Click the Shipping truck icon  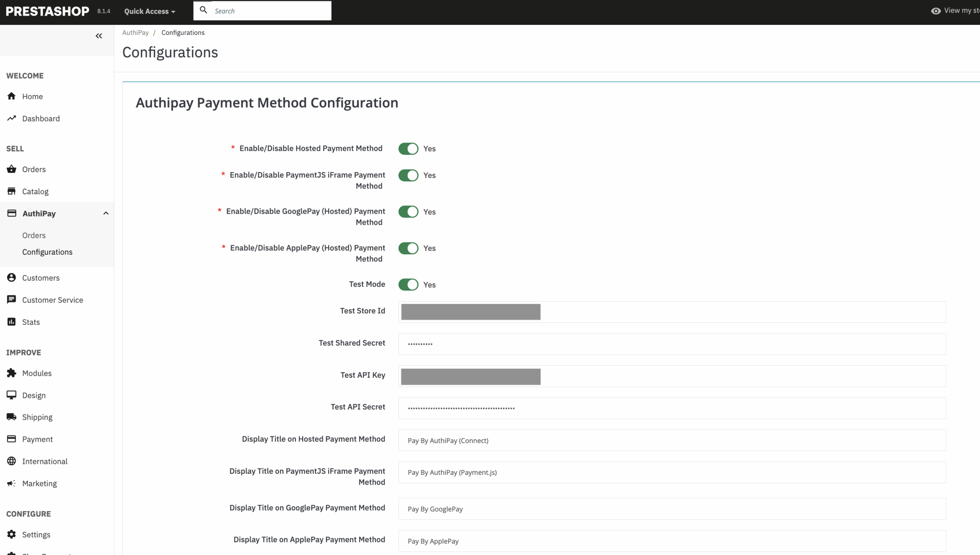click(11, 417)
